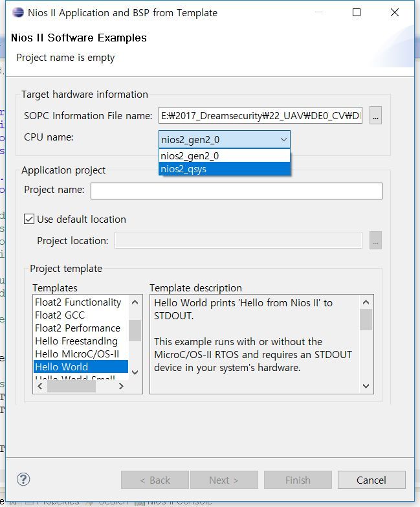Click the Template description scrollbar thumb
The image size is (420, 507).
(366, 319)
